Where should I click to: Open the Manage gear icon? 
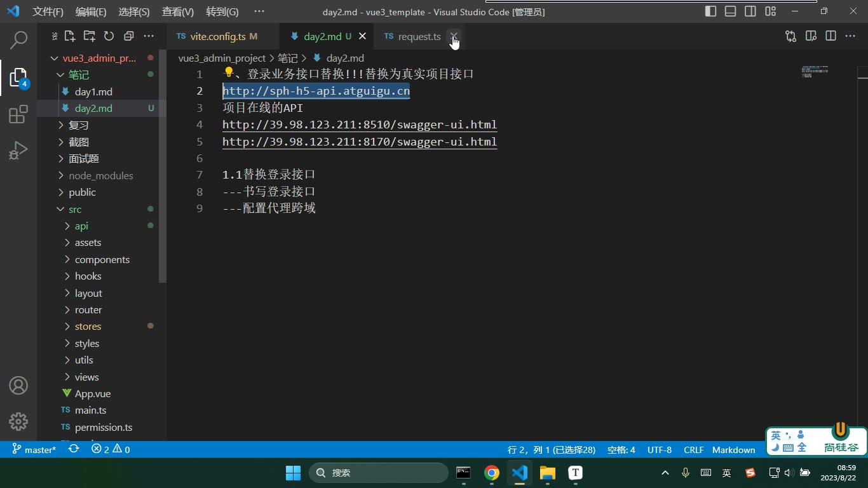pos(18,421)
